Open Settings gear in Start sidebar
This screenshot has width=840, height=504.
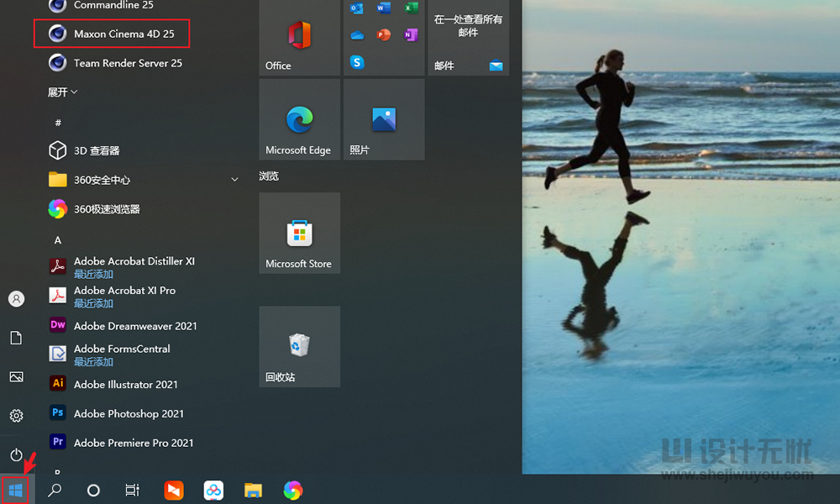[x=17, y=416]
